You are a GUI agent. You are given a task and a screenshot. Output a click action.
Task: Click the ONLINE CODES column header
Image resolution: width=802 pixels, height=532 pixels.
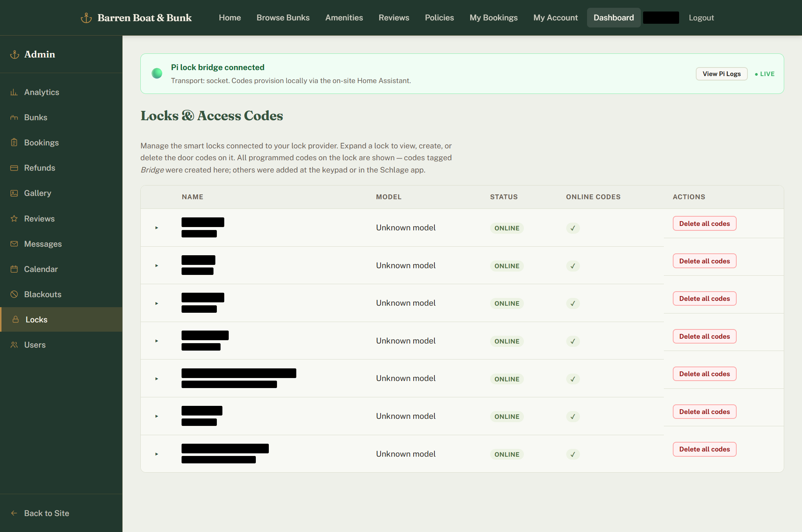pyautogui.click(x=593, y=197)
